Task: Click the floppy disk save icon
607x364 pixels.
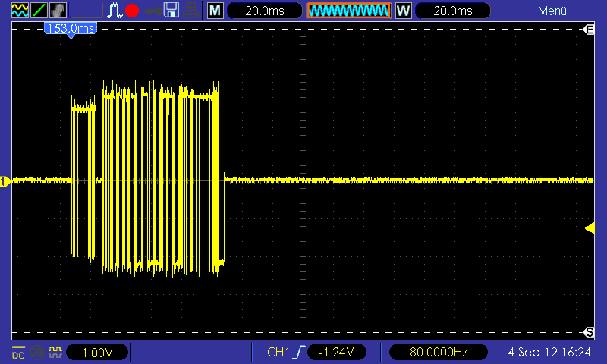Action: [171, 11]
